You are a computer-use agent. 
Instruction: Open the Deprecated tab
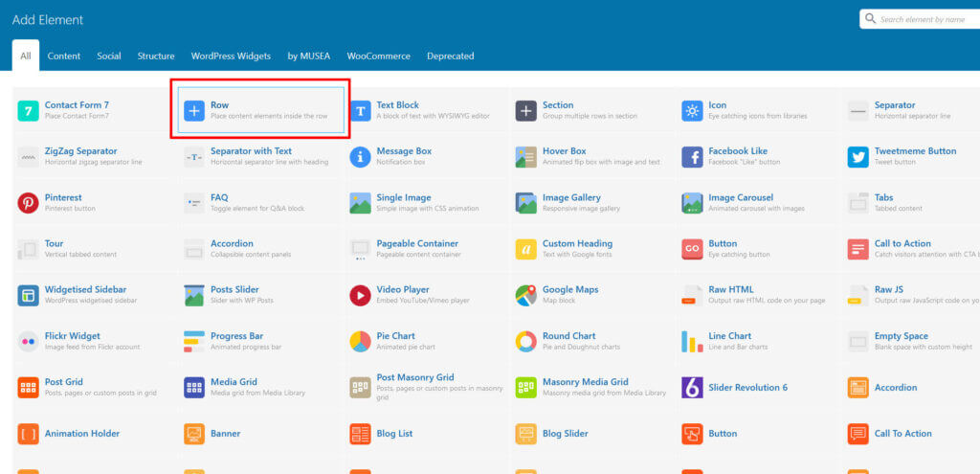(x=450, y=56)
